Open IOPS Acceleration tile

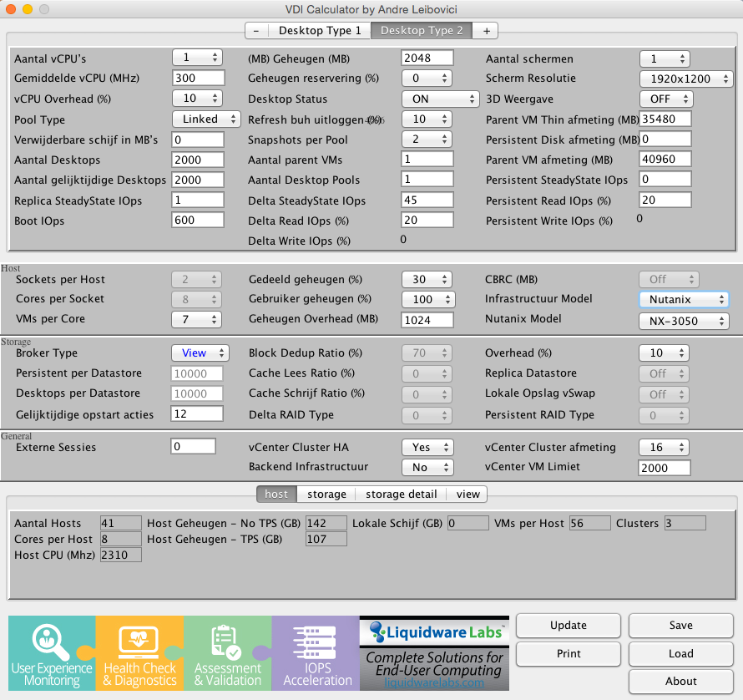[316, 653]
